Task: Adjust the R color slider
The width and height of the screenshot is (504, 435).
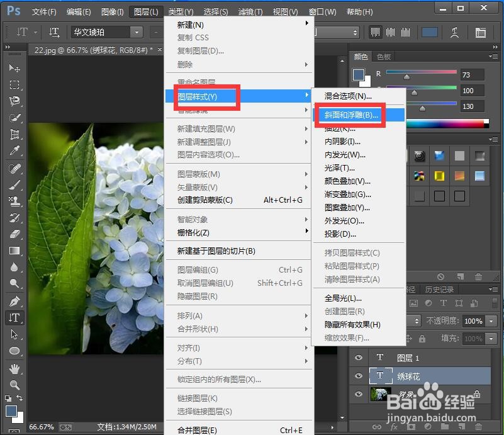Action: (x=406, y=77)
